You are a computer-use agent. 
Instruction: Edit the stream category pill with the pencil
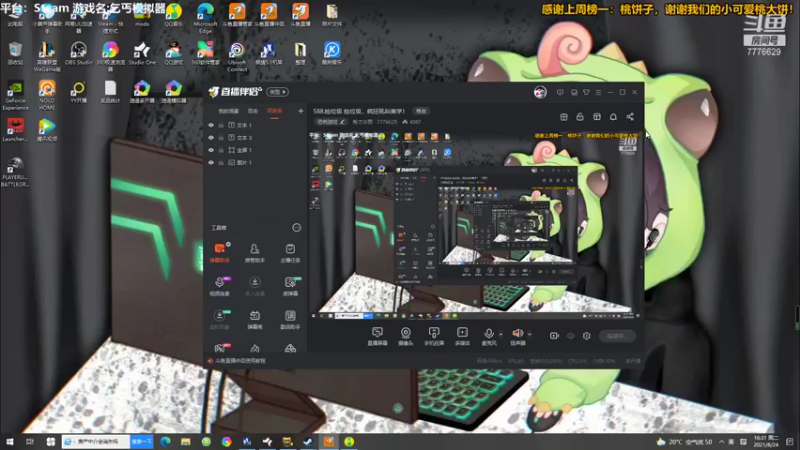pyautogui.click(x=331, y=122)
